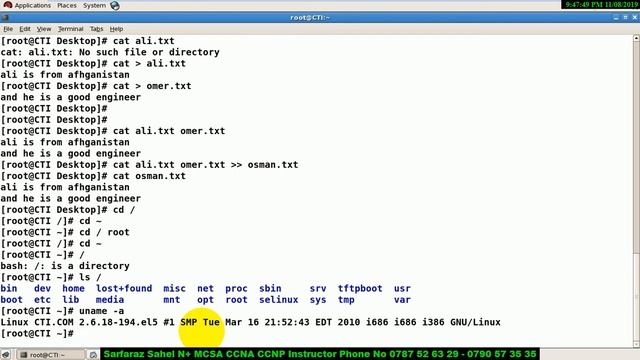Click 'bash: /: is a directory' message
This screenshot has height=360, width=640.
(x=65, y=266)
